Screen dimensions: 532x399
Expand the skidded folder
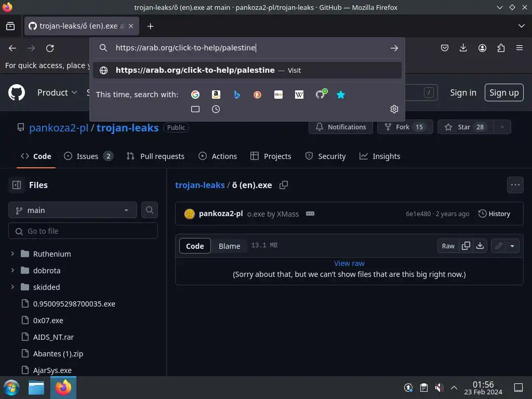pyautogui.click(x=12, y=287)
